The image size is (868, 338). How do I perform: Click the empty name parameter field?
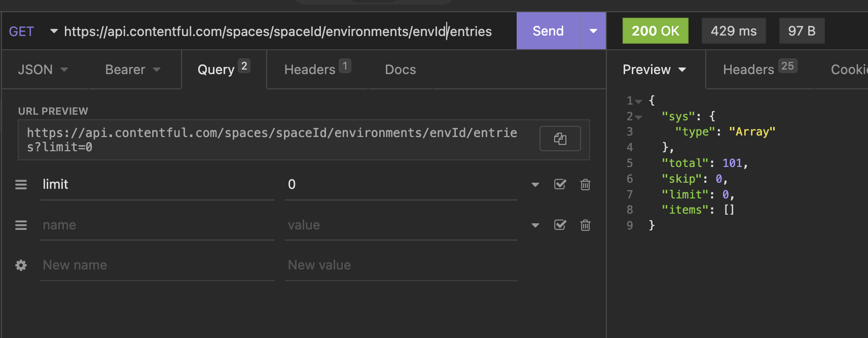tap(157, 225)
